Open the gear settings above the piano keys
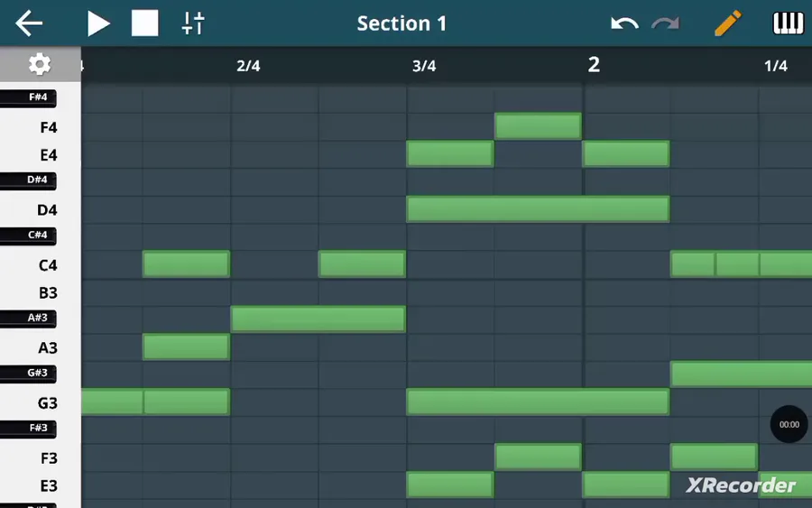The height and width of the screenshot is (508, 812). pos(40,64)
